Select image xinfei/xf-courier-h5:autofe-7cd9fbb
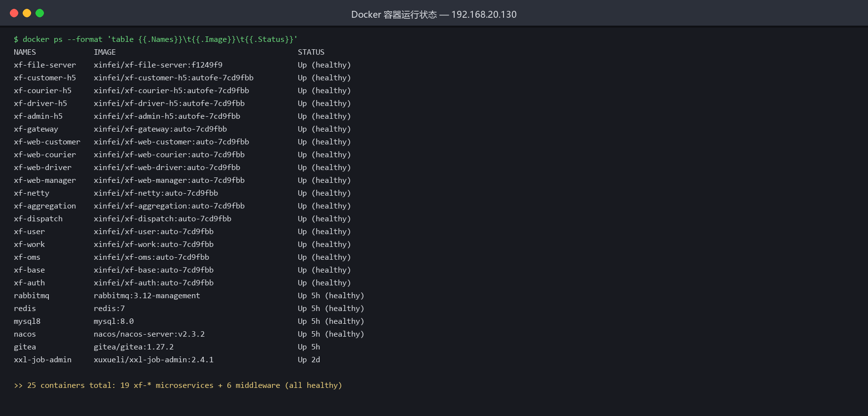Image resolution: width=868 pixels, height=416 pixels. [172, 91]
